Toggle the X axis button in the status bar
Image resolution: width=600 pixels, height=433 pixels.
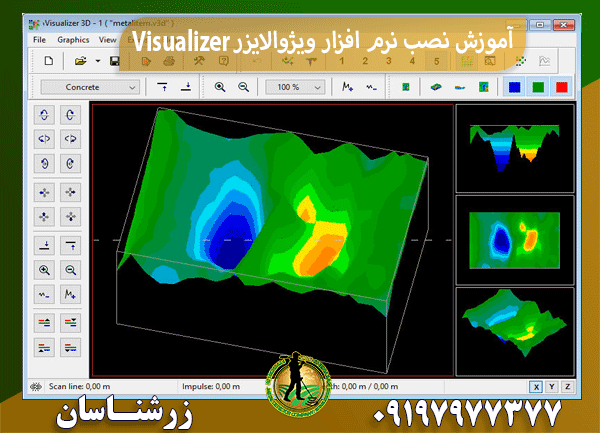coord(536,387)
